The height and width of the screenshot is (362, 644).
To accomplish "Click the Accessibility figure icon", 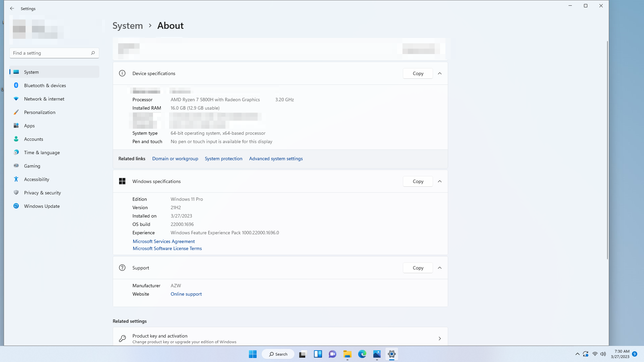I will (16, 179).
